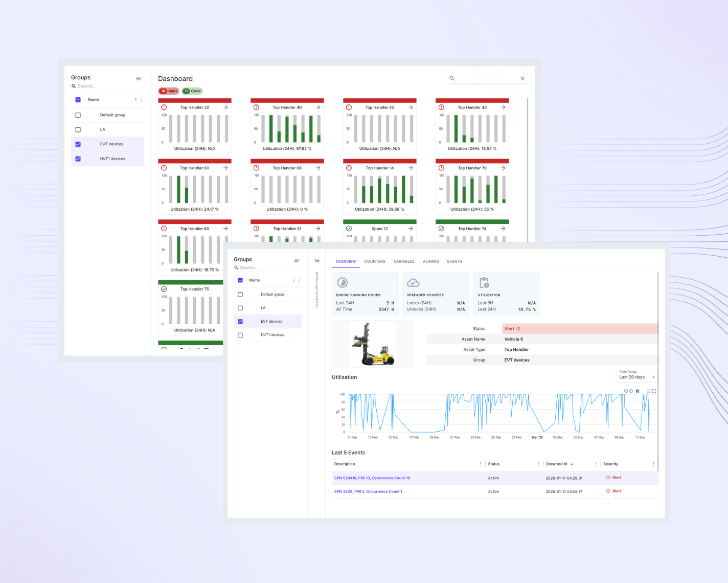
Task: Open Top Handler 40 details arrow
Action: click(x=318, y=107)
